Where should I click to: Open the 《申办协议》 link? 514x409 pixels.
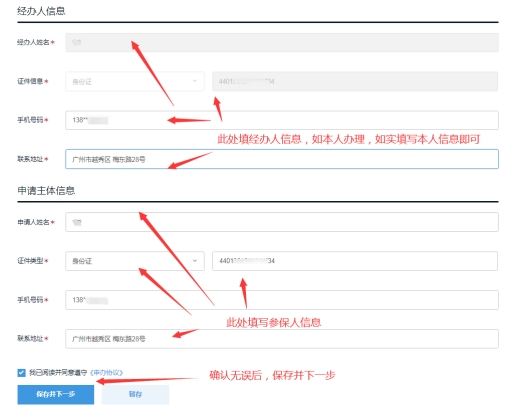point(106,373)
